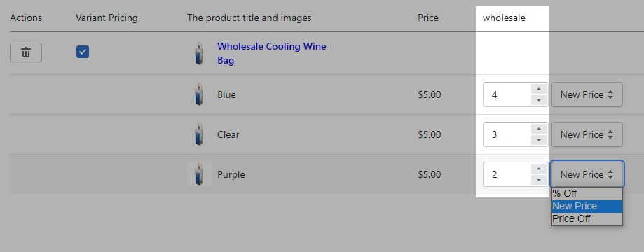Open the New Price dropdown for Clear

(x=587, y=134)
